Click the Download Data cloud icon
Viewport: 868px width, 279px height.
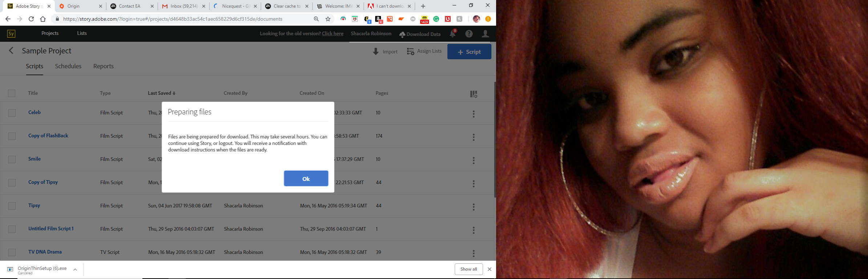point(402,35)
